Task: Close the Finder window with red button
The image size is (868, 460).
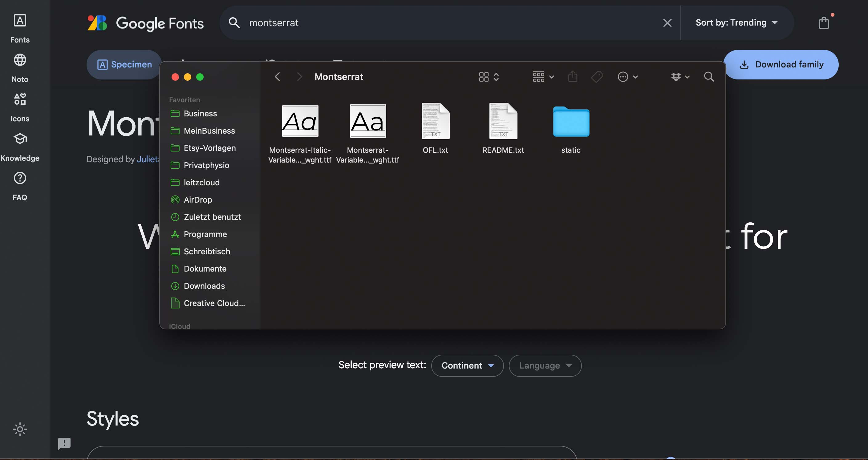Action: pos(175,77)
